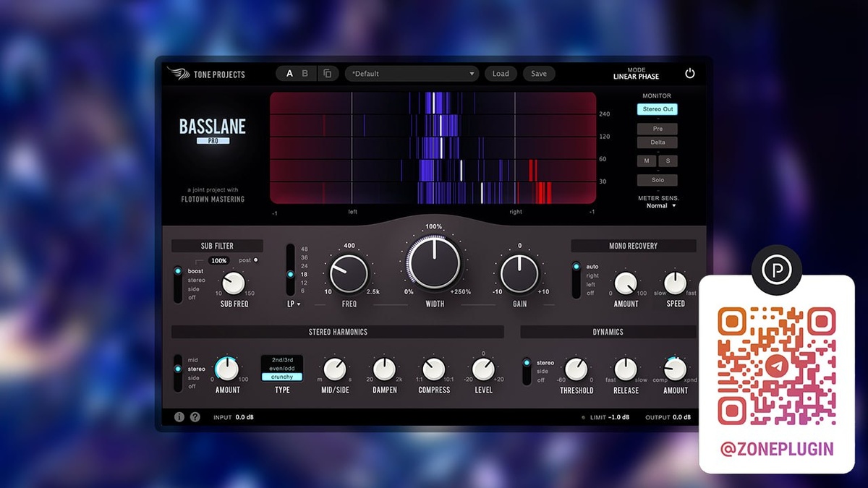This screenshot has height=488, width=868.
Task: Select 18 dB filter slope
Action: pos(305,275)
